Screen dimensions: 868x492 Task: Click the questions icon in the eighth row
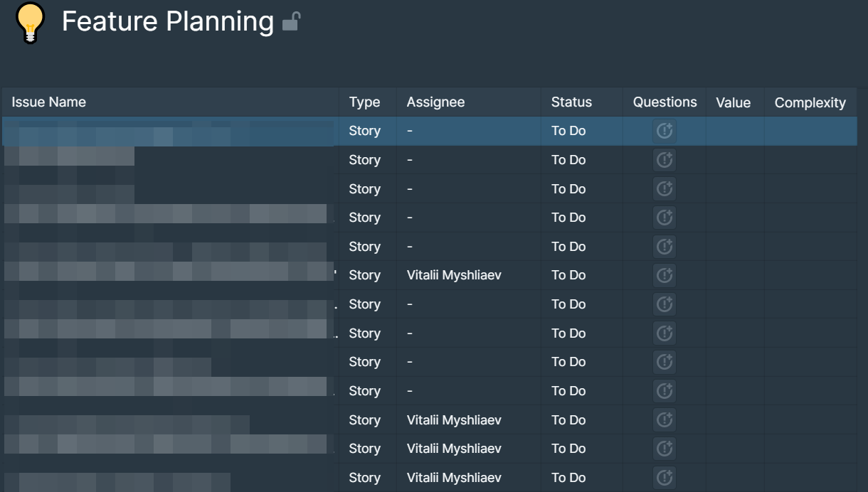(x=665, y=333)
